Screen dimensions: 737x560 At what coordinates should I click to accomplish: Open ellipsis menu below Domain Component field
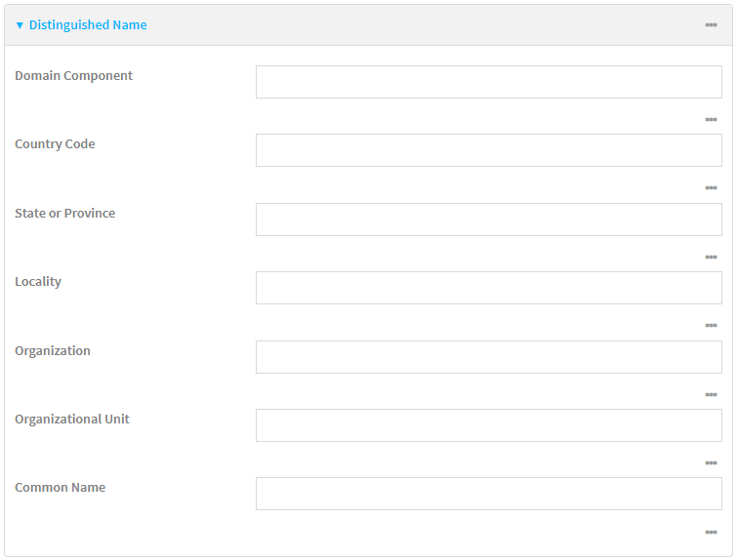(711, 120)
